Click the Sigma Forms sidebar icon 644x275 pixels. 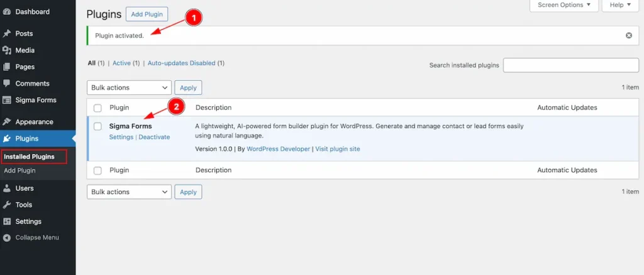pyautogui.click(x=6, y=100)
